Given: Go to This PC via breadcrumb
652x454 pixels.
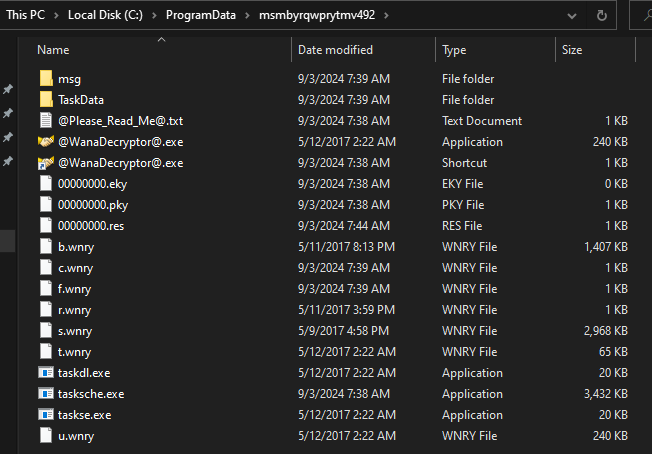Looking at the screenshot, I should [24, 17].
